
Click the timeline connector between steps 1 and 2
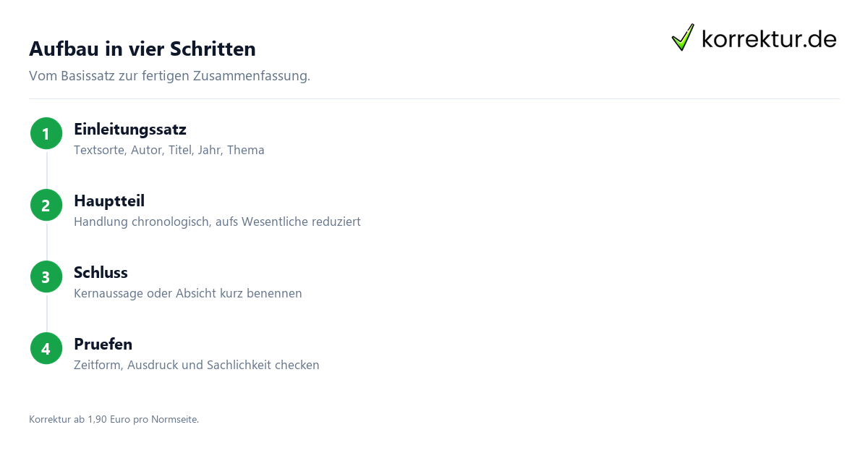tap(46, 169)
